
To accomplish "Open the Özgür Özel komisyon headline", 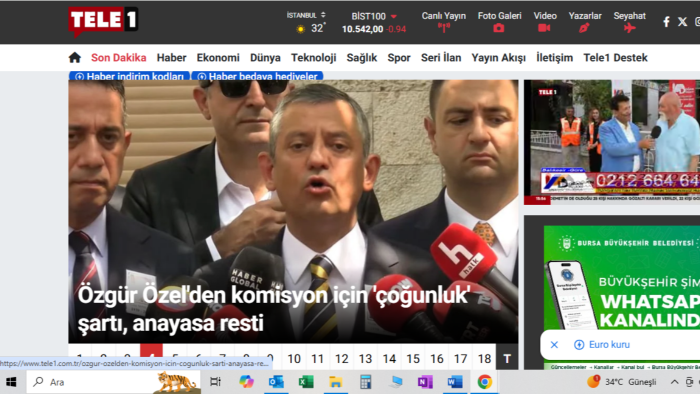I will pos(274,309).
